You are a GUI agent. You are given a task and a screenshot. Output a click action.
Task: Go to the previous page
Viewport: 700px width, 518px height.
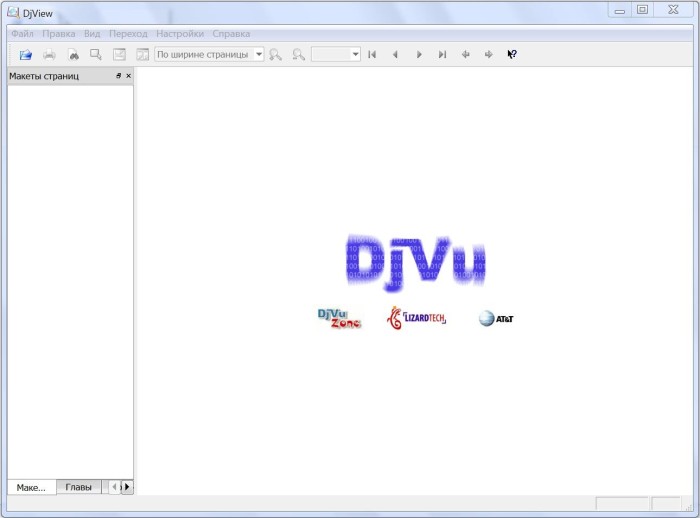point(395,54)
